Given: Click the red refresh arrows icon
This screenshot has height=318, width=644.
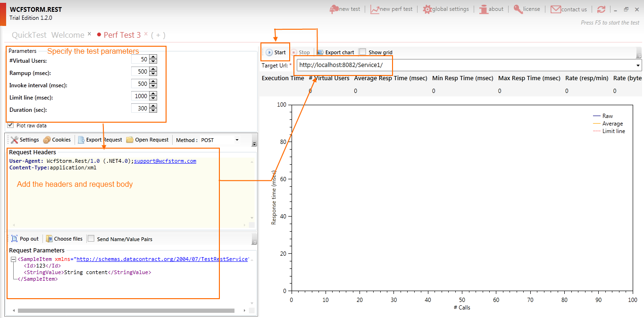Looking at the screenshot, I should [x=601, y=9].
